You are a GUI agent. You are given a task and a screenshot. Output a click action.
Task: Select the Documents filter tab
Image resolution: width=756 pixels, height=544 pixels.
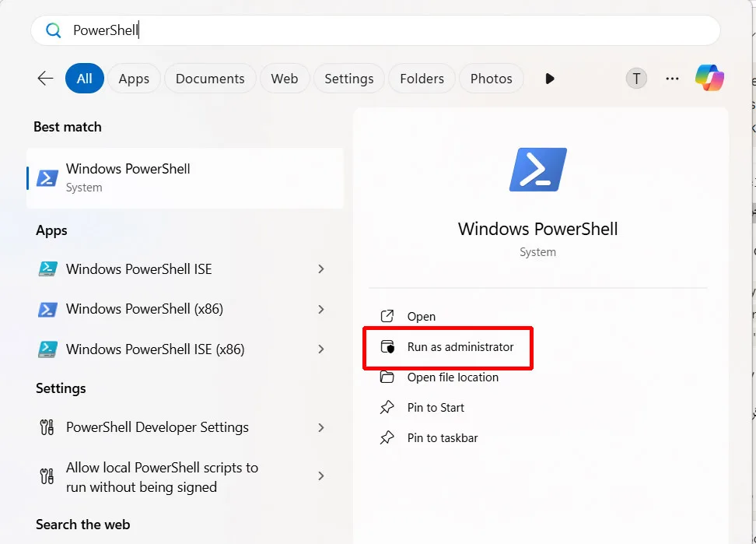click(210, 79)
